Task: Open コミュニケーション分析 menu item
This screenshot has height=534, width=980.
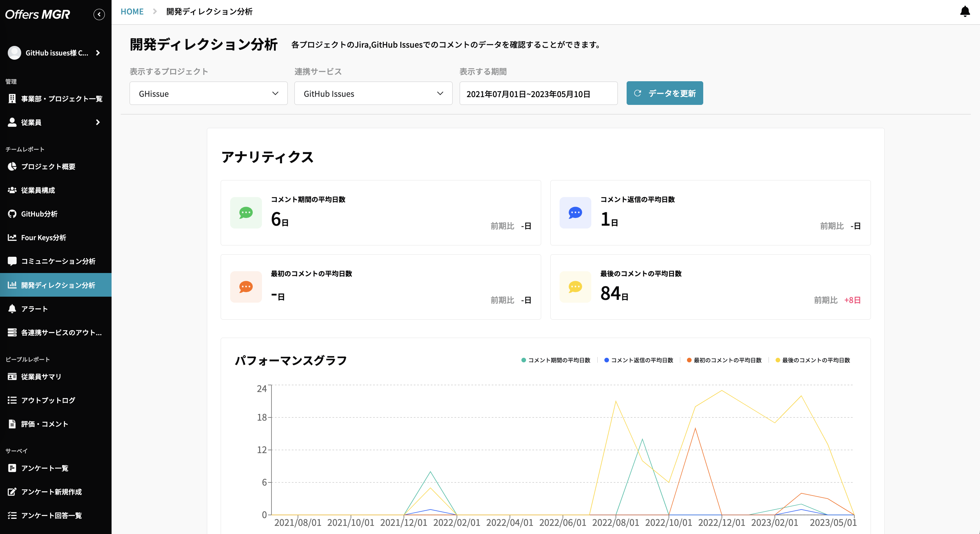Action: pos(55,261)
